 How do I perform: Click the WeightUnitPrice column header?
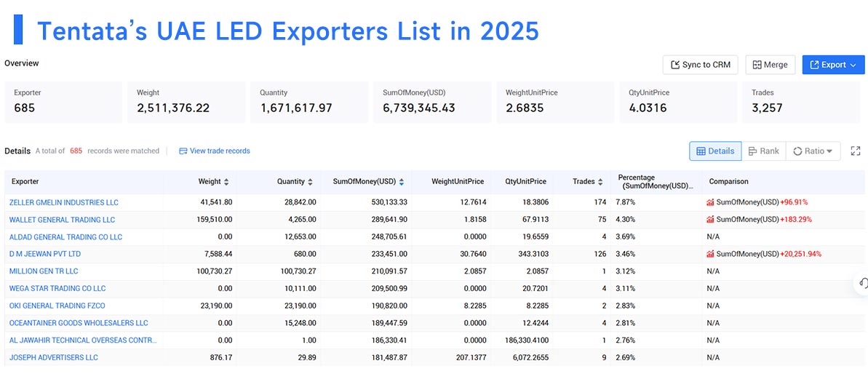[458, 181]
